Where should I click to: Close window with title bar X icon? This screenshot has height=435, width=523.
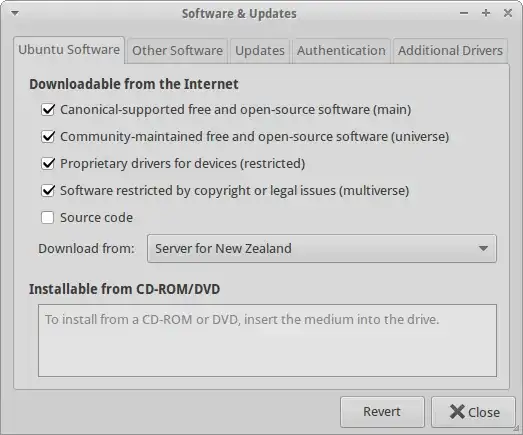point(508,13)
